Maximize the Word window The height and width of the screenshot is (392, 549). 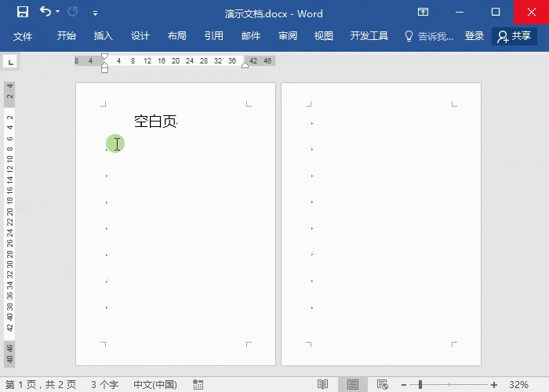496,13
